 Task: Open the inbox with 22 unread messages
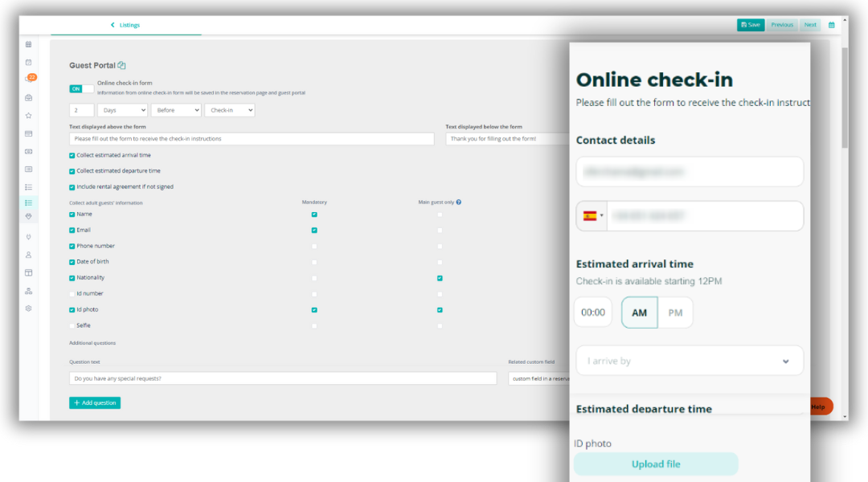click(29, 79)
